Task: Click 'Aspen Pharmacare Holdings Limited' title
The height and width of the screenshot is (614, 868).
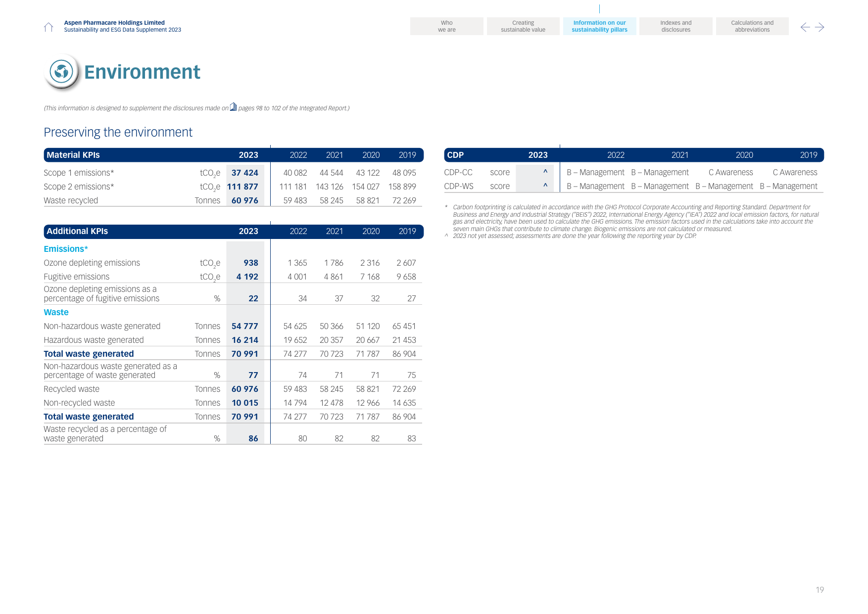Action: point(114,23)
